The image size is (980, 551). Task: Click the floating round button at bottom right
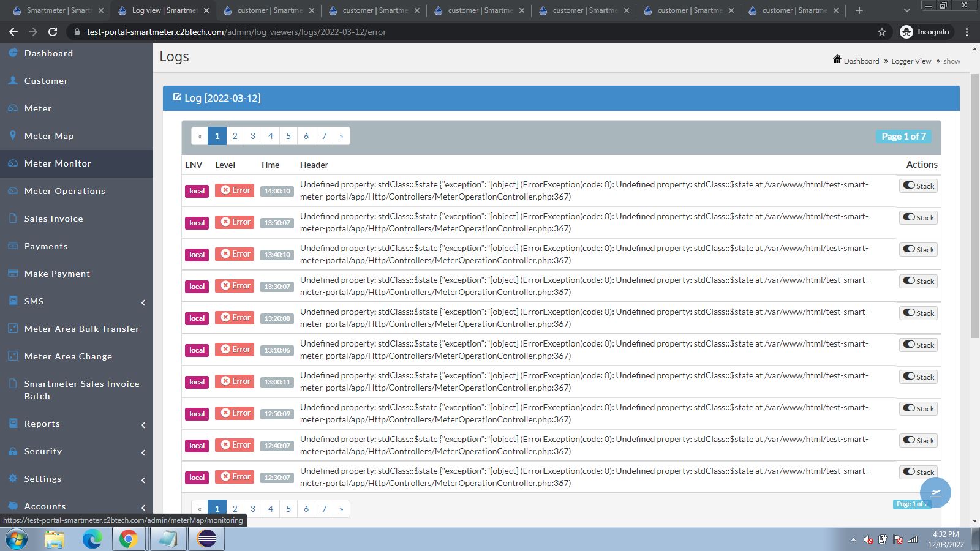click(x=935, y=493)
